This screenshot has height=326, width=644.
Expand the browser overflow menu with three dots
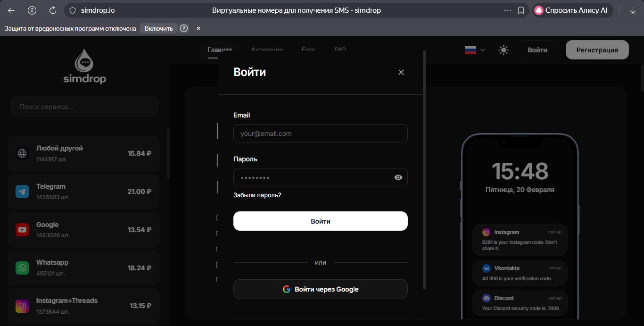[x=507, y=10]
